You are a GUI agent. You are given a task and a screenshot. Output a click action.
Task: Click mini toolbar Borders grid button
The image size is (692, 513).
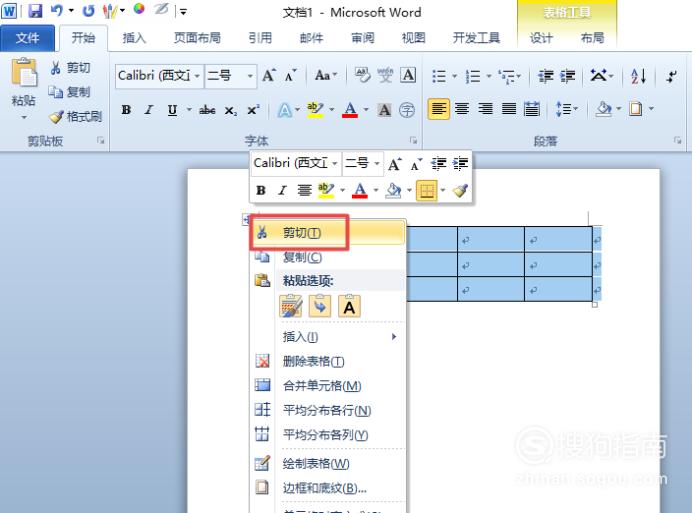click(427, 190)
